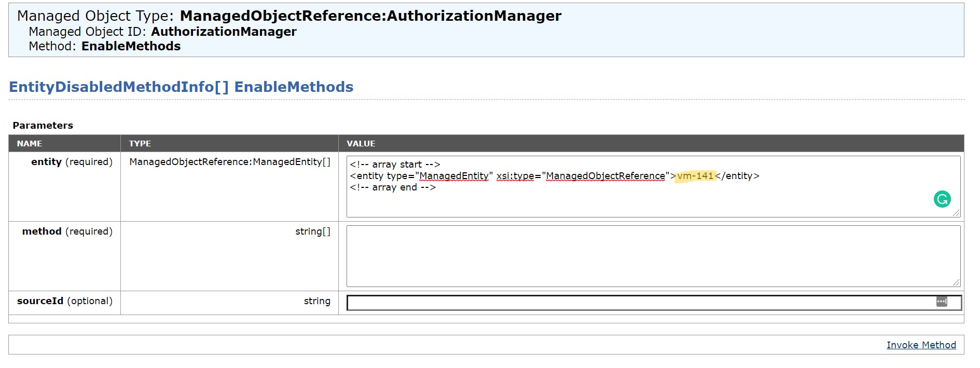Click the underlined ManagedEntity attribute value

click(454, 176)
